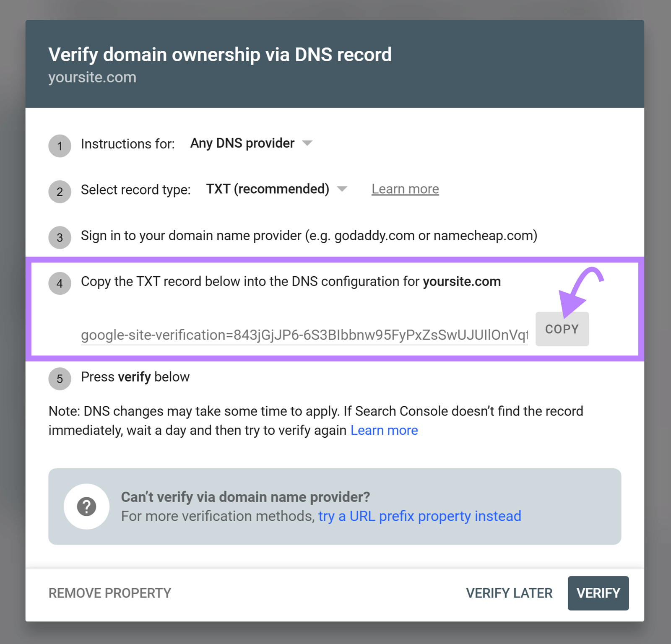Click the step 3 number circle
This screenshot has width=671, height=644.
[x=60, y=237]
